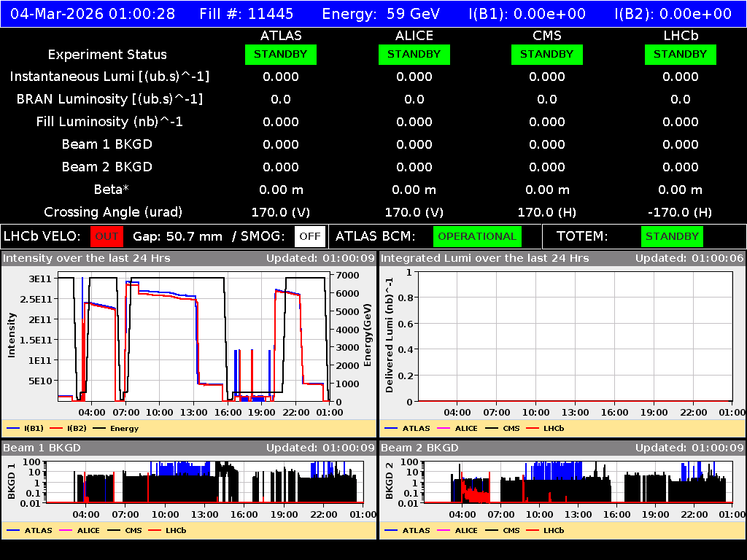Click the ATLAS BCM OPERATIONAL indicator

(x=477, y=236)
